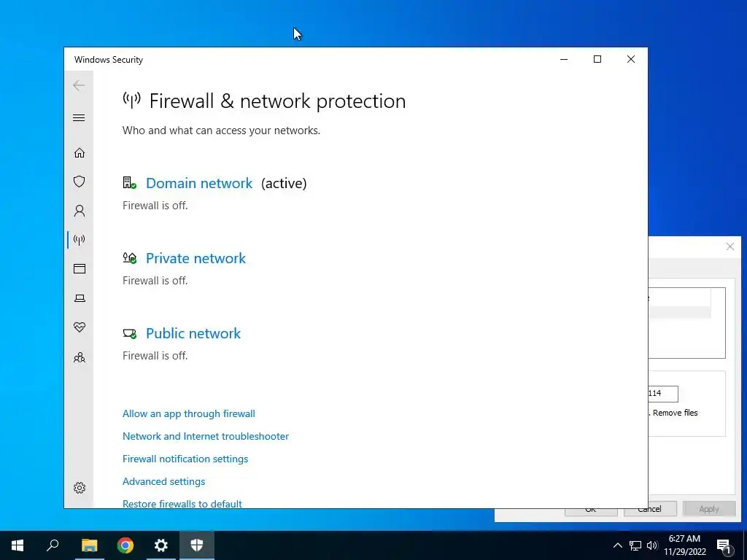Click Cancel in the background dialog
This screenshot has width=747, height=560.
650,508
